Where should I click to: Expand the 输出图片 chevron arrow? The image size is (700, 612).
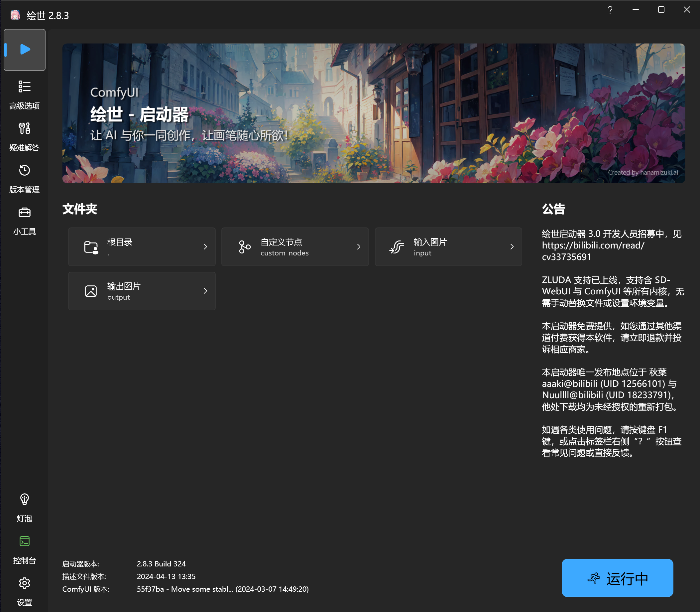[x=205, y=291]
